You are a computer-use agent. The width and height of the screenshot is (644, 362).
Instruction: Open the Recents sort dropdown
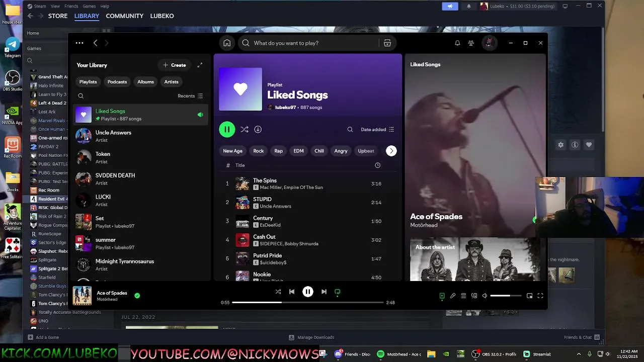tap(190, 96)
